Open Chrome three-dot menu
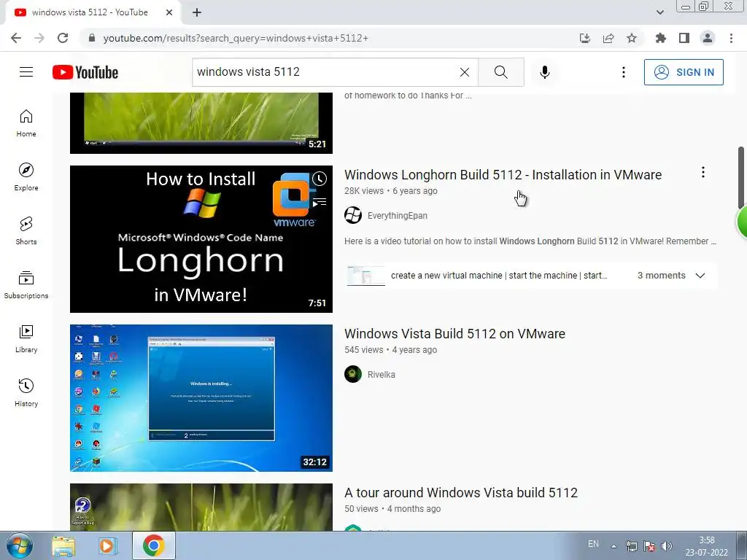 pos(731,38)
